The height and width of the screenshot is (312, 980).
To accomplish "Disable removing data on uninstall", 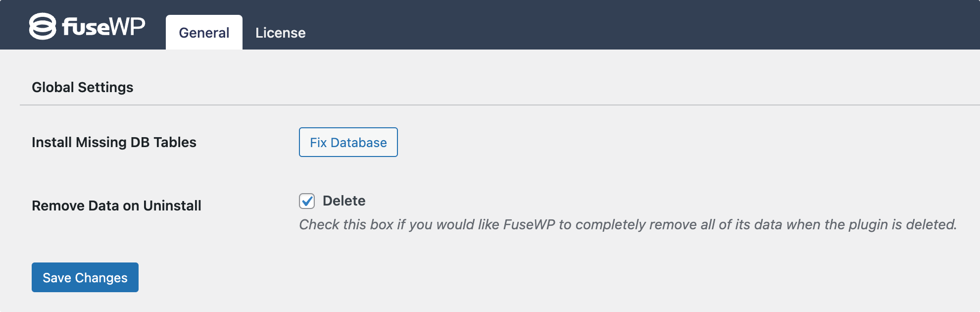I will (x=307, y=201).
